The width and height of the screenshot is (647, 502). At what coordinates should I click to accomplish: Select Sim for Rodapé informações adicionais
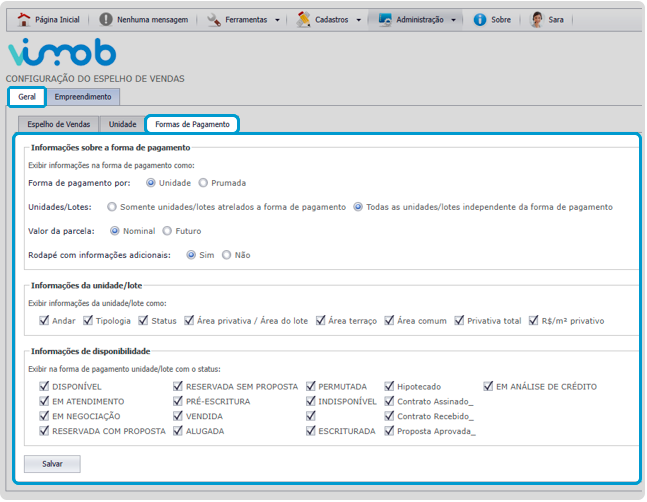(x=191, y=255)
